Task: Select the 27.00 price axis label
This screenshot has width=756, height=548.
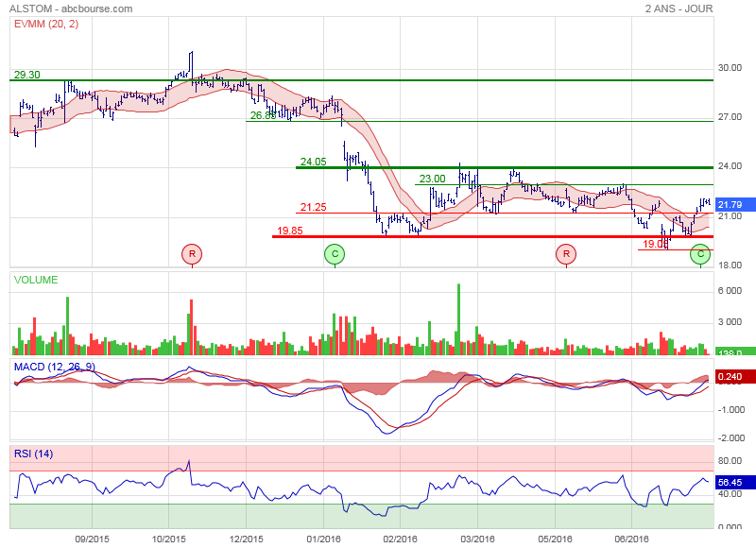Action: [730, 117]
